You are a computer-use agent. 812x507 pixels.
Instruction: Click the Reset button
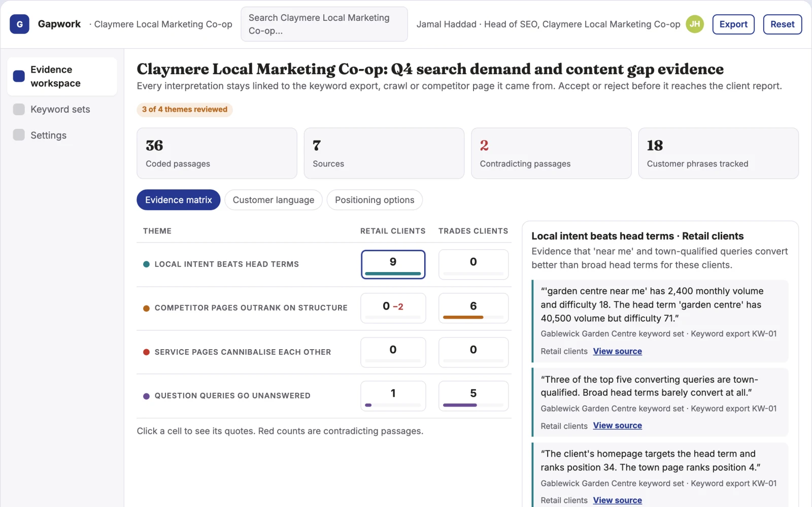[x=782, y=24]
